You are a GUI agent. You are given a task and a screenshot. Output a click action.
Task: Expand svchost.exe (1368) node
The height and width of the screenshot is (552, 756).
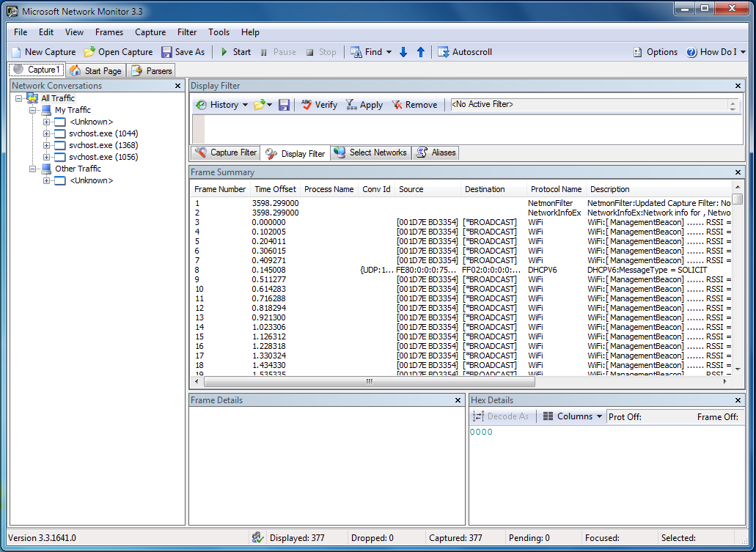click(x=46, y=145)
